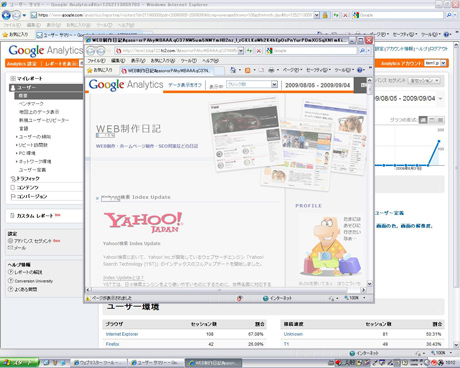Open zoom level dropdown in front window status bar

pyautogui.click(x=364, y=298)
